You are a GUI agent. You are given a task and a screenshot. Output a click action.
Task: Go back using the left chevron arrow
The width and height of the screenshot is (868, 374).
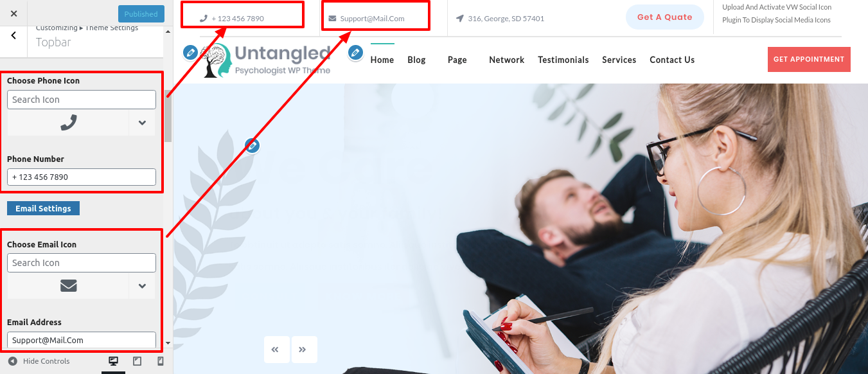(x=14, y=36)
